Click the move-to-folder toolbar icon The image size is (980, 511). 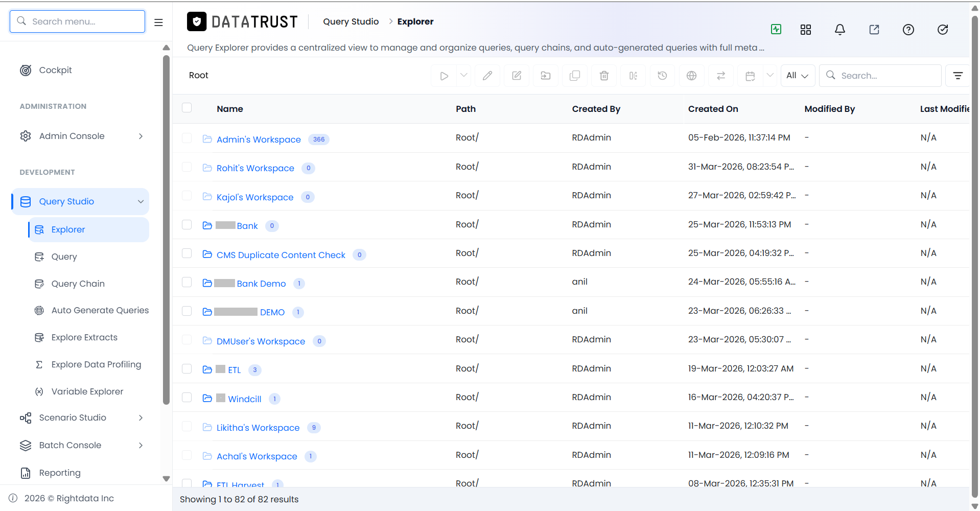pyautogui.click(x=546, y=76)
